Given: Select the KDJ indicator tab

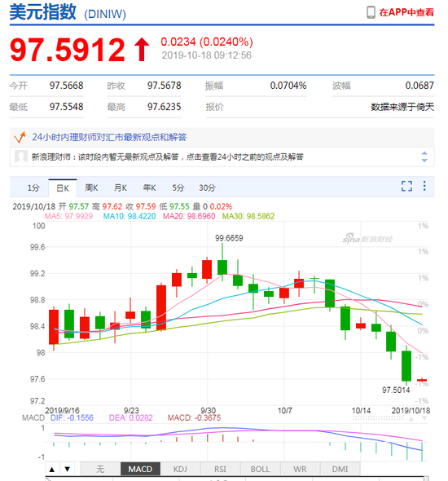Looking at the screenshot, I should tap(180, 469).
